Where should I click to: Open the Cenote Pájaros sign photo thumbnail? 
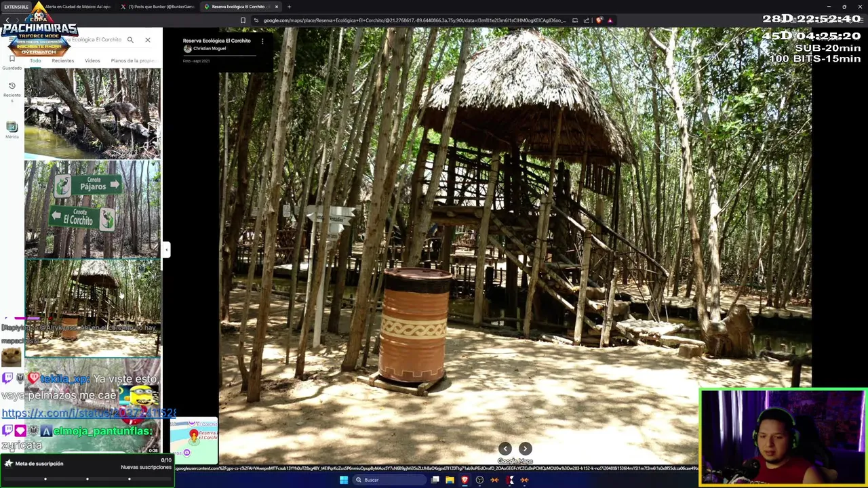[92, 209]
